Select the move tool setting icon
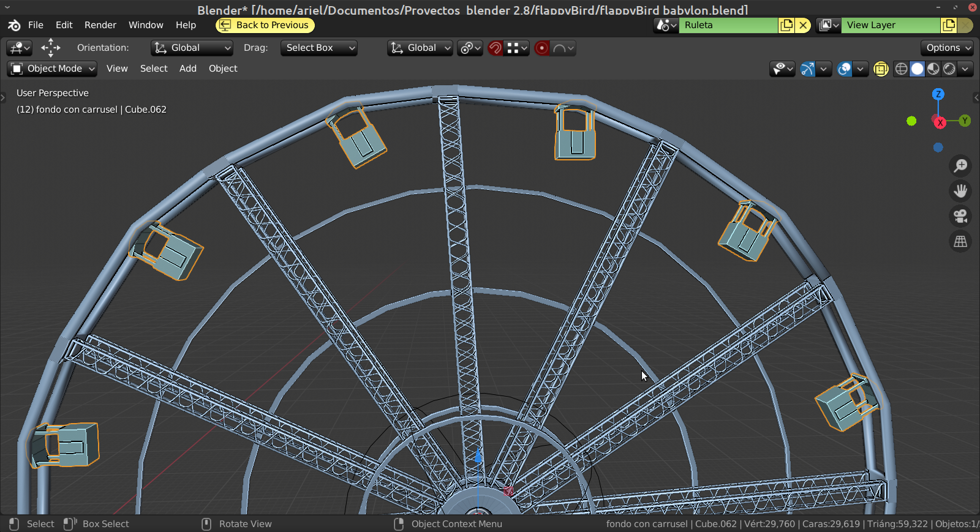Viewport: 980px width, 532px height. [51, 48]
